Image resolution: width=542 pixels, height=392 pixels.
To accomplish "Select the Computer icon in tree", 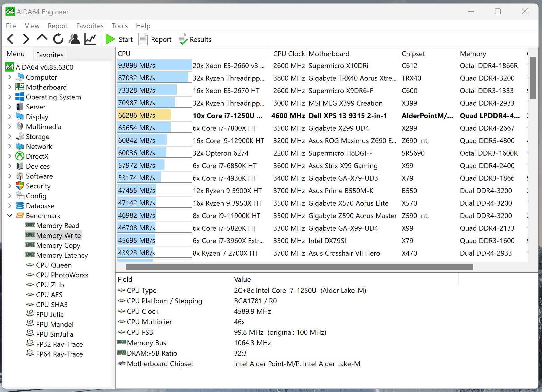I will click(20, 77).
